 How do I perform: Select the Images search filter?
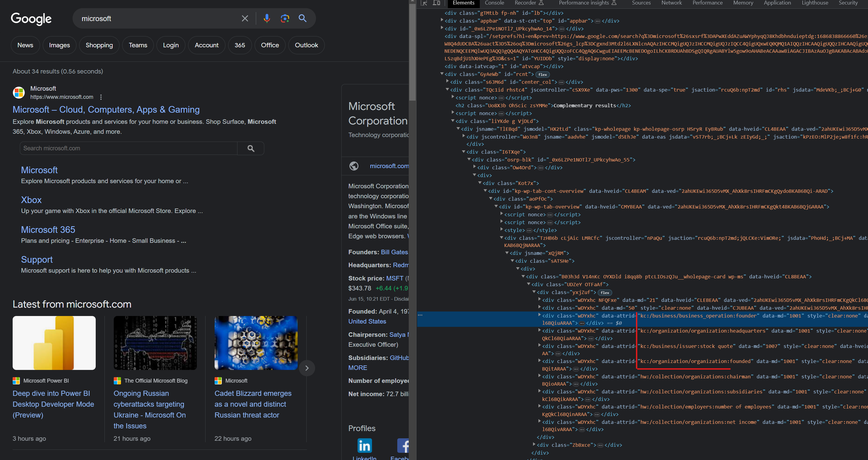tap(59, 45)
